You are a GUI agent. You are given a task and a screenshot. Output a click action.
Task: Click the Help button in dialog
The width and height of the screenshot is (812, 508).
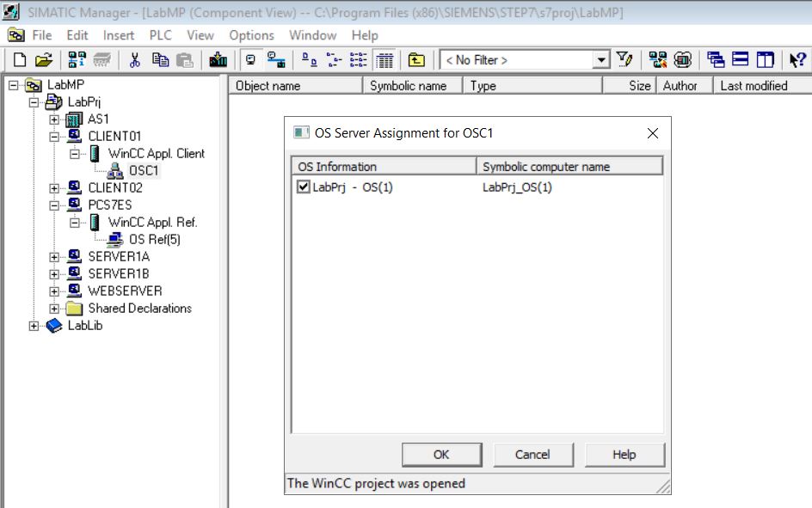click(624, 455)
